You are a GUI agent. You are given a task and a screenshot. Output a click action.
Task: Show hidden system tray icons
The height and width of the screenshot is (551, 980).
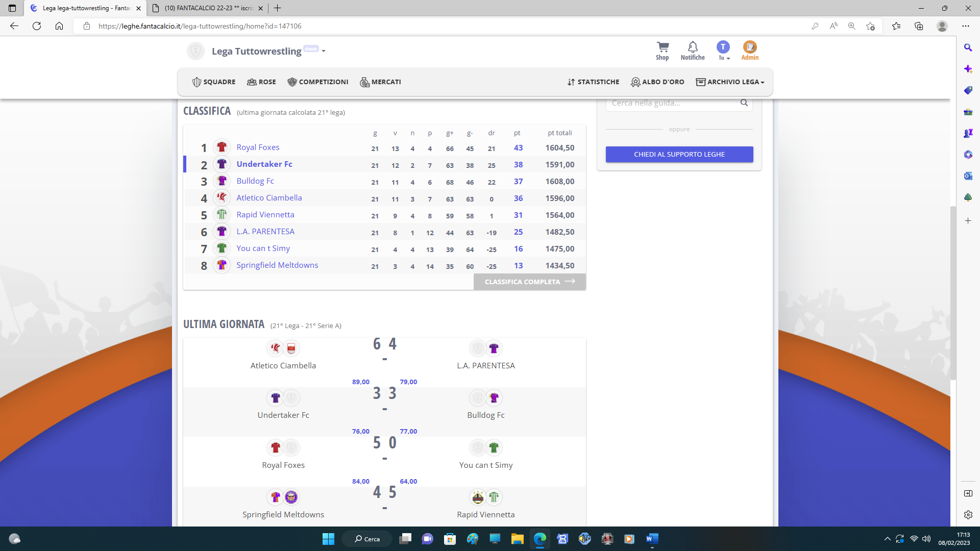[887, 539]
